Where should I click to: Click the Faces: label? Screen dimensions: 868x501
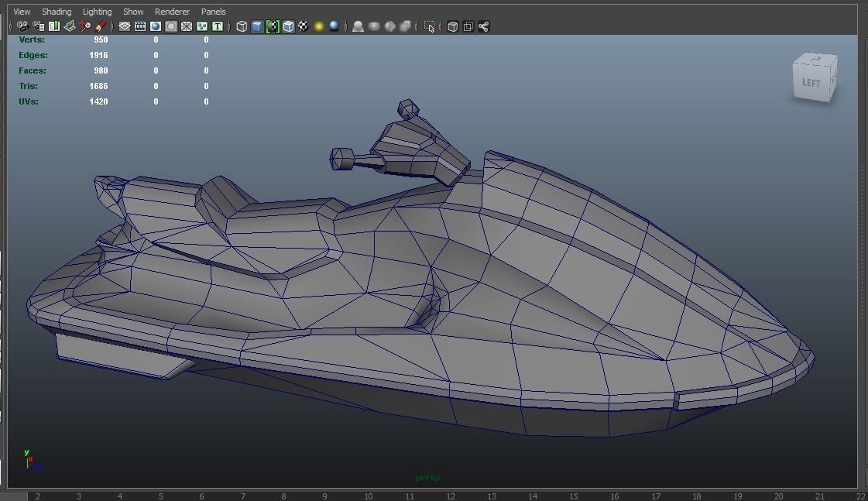[x=32, y=71]
